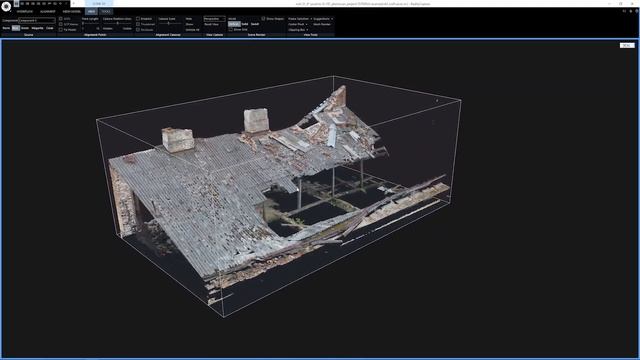
Task: Open the Component selection dropdown
Action: (x=37, y=20)
